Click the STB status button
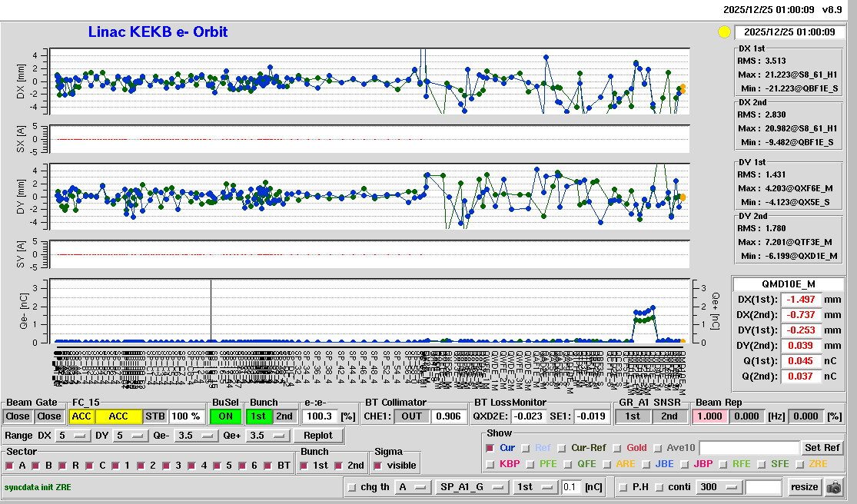857x504 pixels. (x=155, y=416)
